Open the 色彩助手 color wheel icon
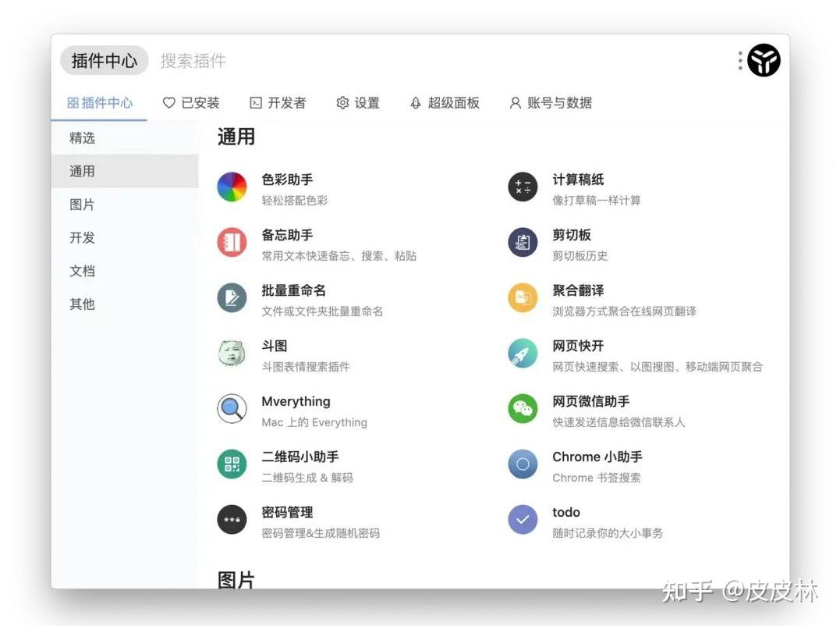The image size is (840, 626). [x=232, y=186]
